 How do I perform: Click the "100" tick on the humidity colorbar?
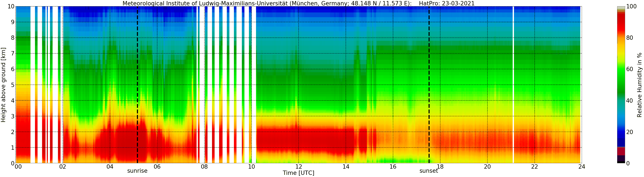(631, 6)
